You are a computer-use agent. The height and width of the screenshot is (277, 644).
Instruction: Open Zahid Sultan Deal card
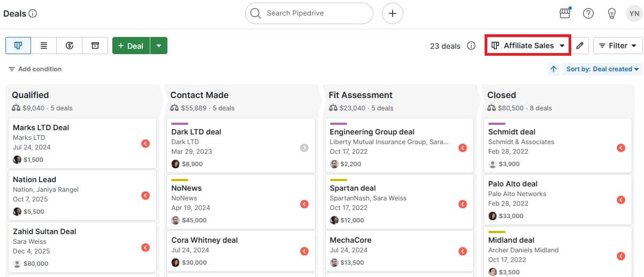coord(82,247)
